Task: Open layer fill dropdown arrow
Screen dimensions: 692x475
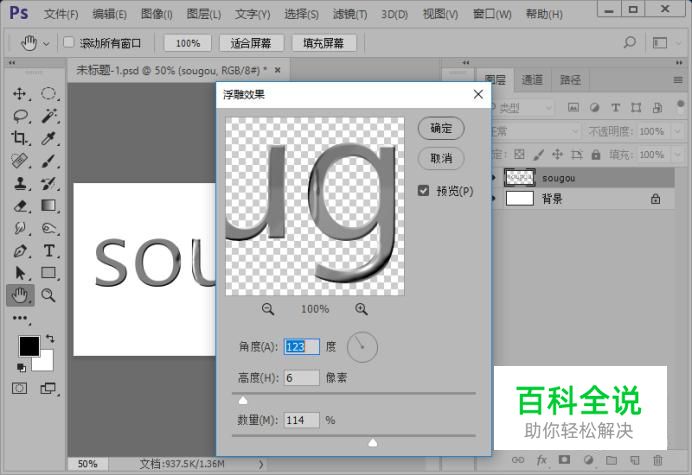Action: 677,155
